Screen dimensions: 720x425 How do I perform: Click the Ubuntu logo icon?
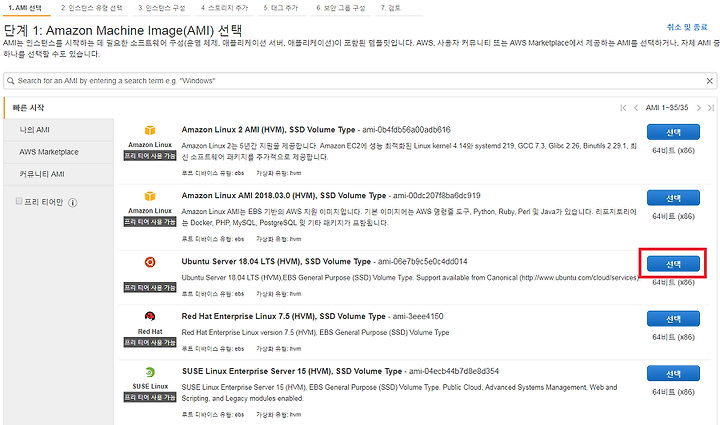[x=150, y=262]
